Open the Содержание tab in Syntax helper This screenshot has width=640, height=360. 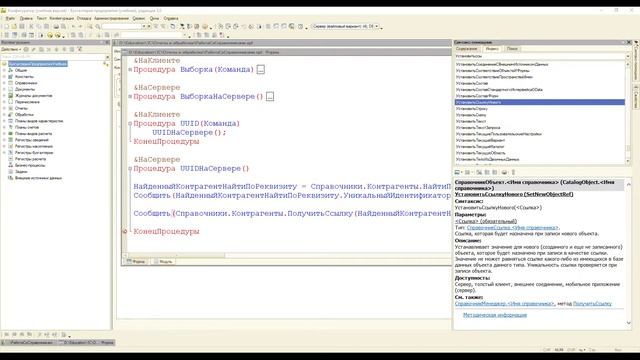(x=467, y=49)
